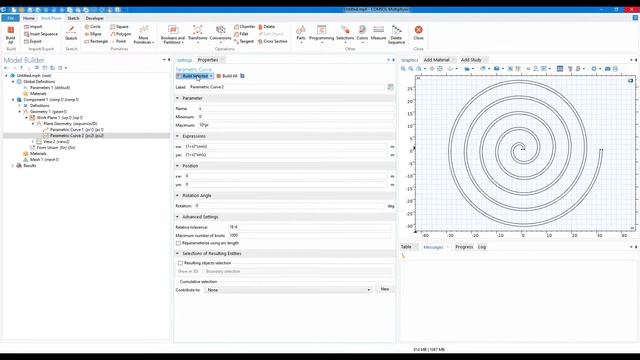
Task: Click Import in the ribbon
Action: (33, 27)
